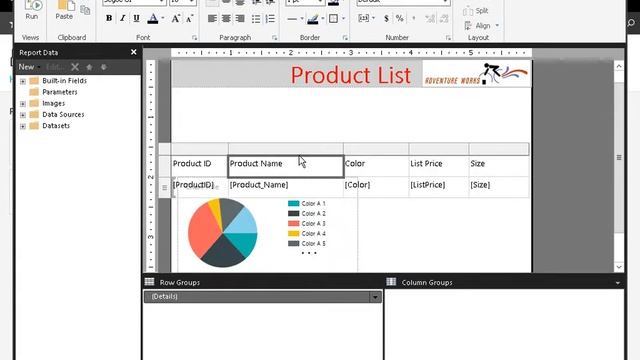Image resolution: width=640 pixels, height=360 pixels.
Task: Select the Product List title text
Action: (350, 75)
